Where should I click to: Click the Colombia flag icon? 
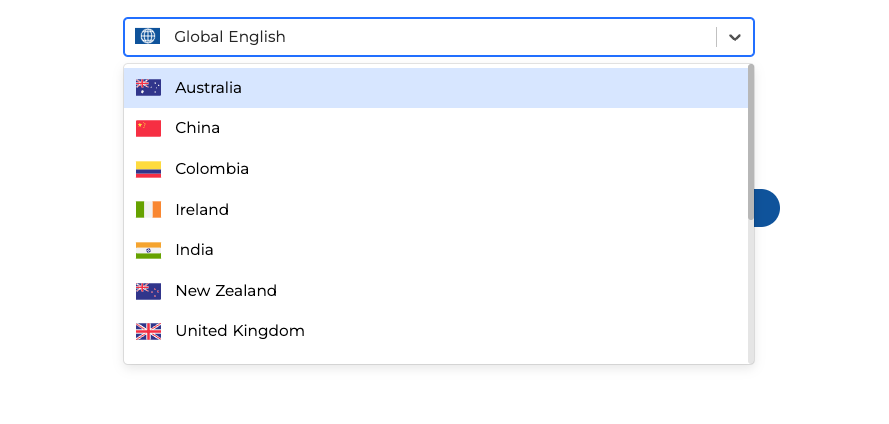pos(148,169)
